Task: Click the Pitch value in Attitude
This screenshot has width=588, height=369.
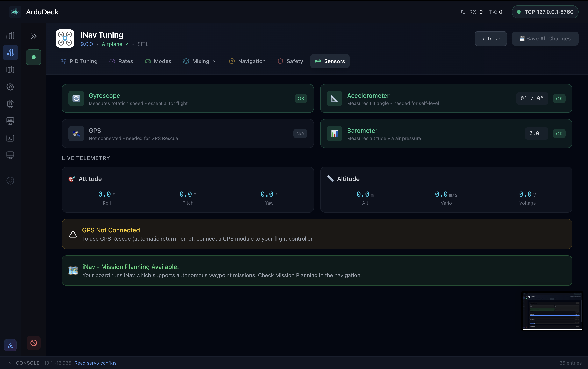Action: pos(188,194)
